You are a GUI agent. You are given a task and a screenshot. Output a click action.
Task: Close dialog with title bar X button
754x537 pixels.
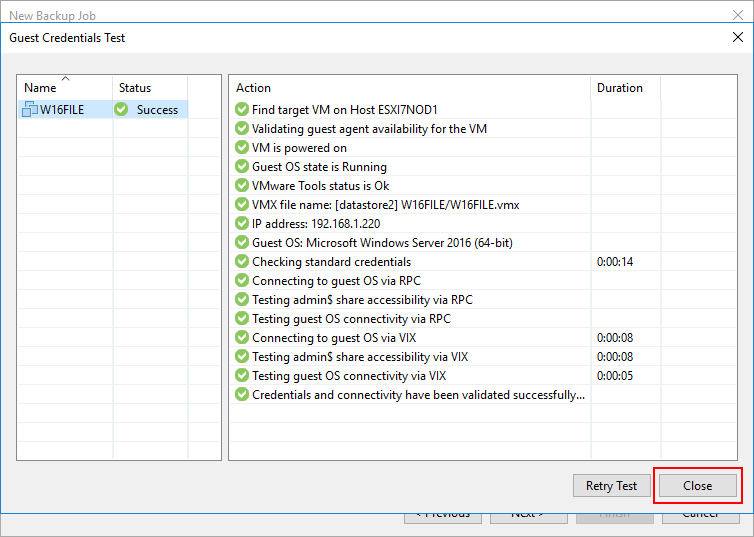pos(738,38)
